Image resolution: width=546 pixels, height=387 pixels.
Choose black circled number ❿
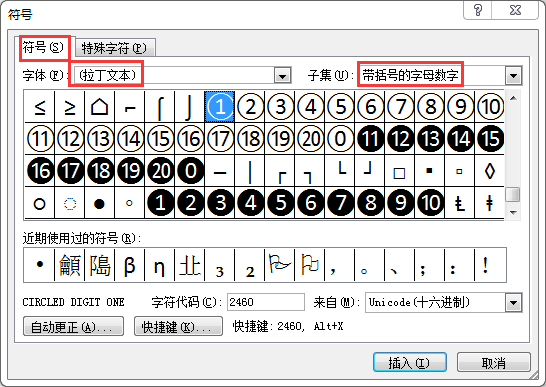430,203
